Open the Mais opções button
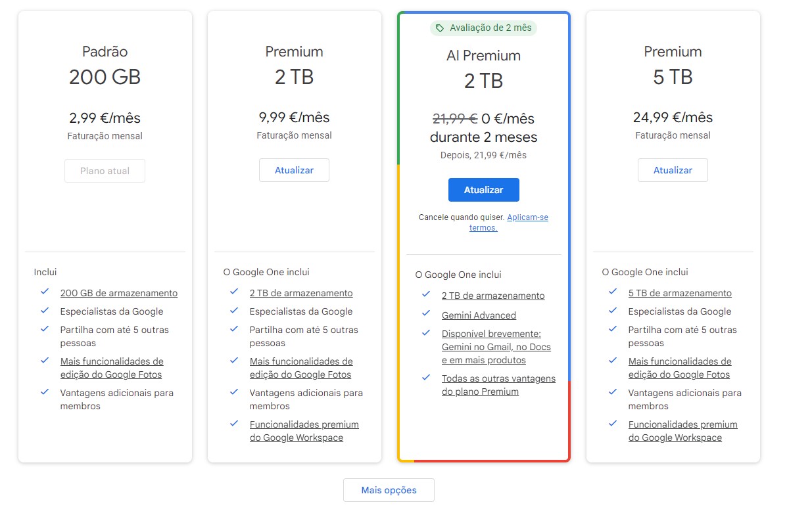The width and height of the screenshot is (812, 515). (x=389, y=490)
